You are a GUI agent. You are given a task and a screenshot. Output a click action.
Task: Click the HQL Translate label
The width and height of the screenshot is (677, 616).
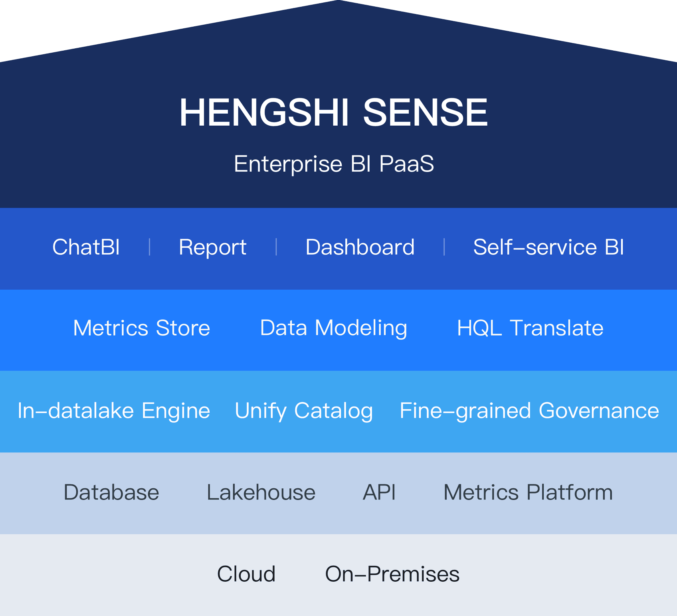click(530, 328)
